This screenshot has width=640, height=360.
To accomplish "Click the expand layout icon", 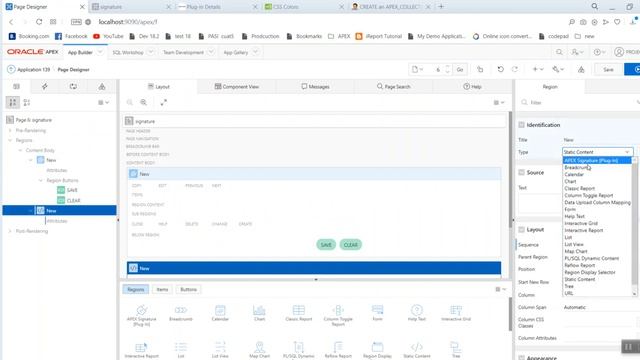I will coord(164,102).
